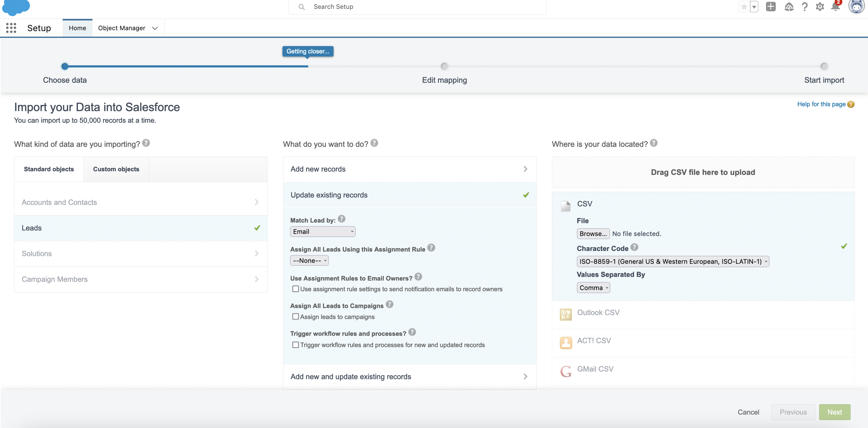Image resolution: width=868 pixels, height=428 pixels.
Task: Open the Help for this page link
Action: pos(821,104)
